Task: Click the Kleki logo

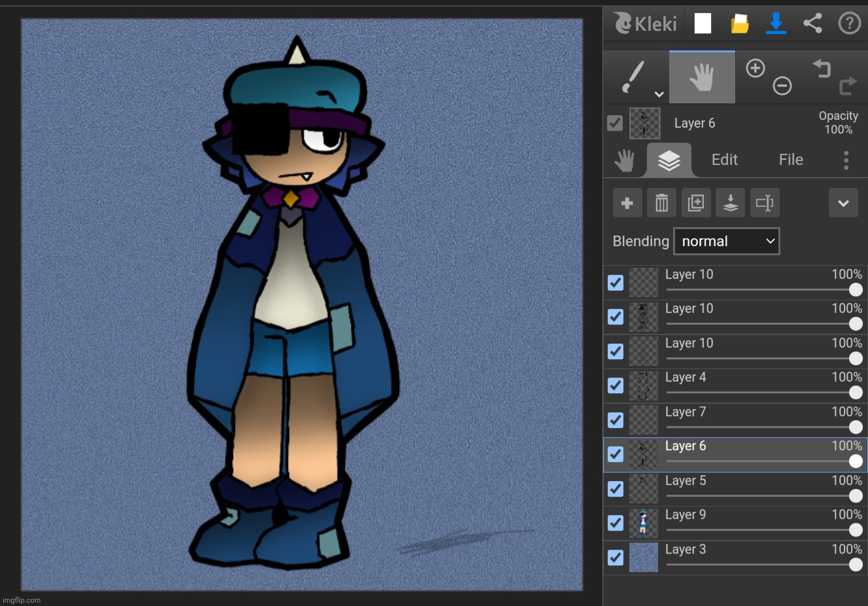Action: point(645,24)
